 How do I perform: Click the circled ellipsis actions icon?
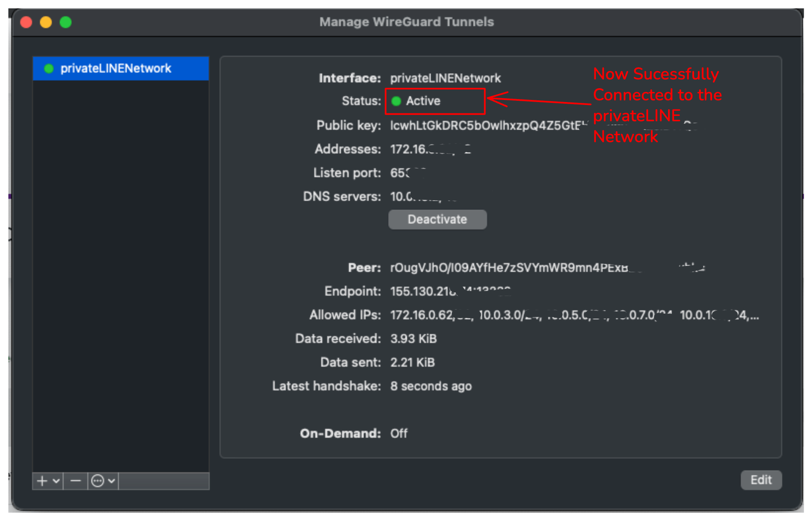click(98, 481)
